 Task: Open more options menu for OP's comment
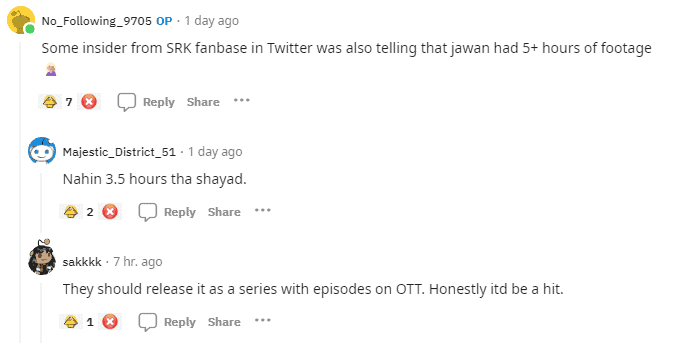coord(242,101)
